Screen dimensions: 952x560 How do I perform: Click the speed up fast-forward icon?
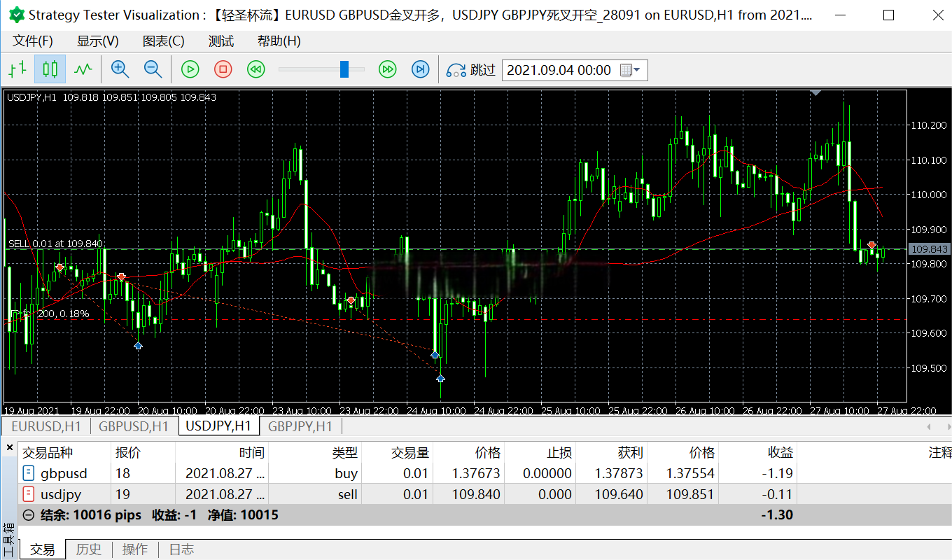click(387, 69)
